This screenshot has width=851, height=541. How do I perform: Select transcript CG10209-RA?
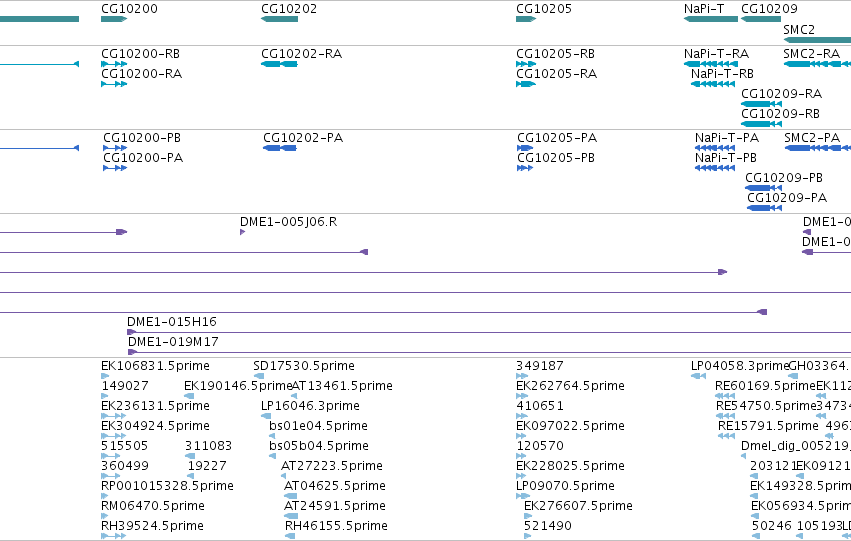pyautogui.click(x=761, y=104)
